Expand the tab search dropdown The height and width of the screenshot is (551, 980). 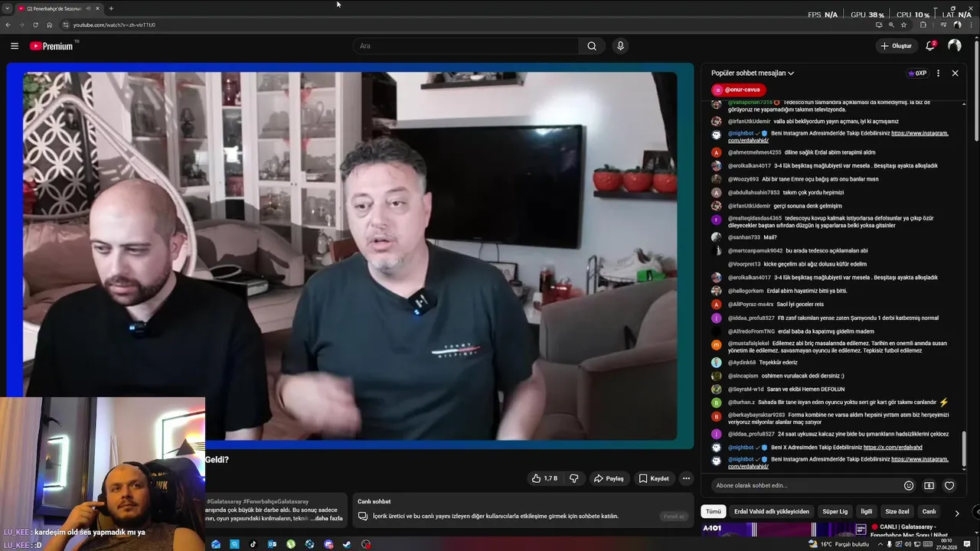(x=7, y=8)
